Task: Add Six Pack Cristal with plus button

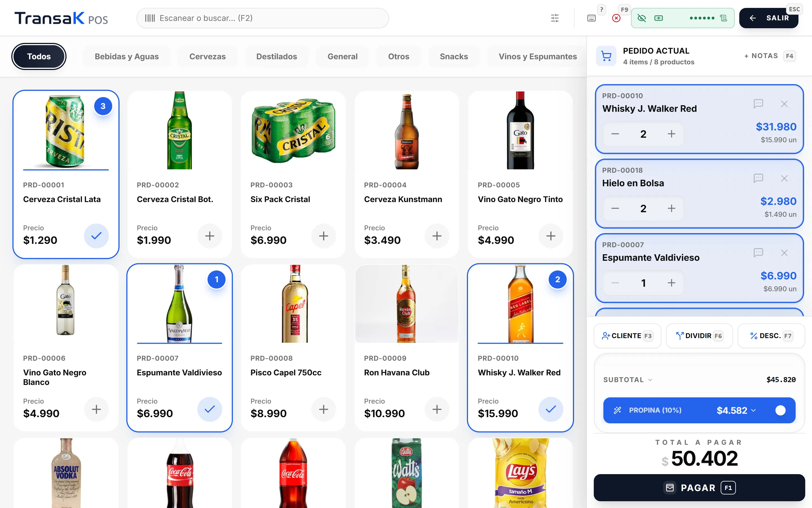Action: click(323, 236)
